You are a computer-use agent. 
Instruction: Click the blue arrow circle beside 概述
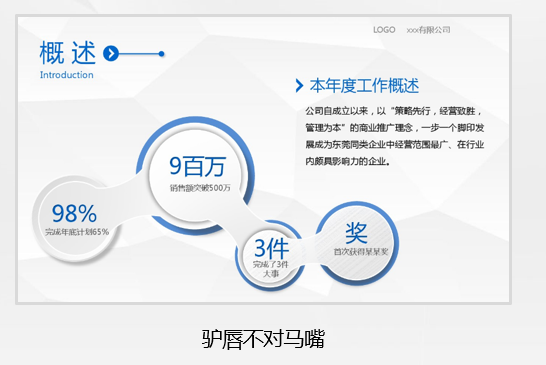(111, 54)
